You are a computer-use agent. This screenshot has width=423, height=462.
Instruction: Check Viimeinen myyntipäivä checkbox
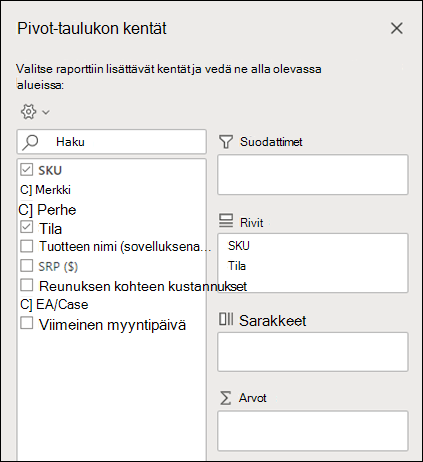pyautogui.click(x=26, y=323)
